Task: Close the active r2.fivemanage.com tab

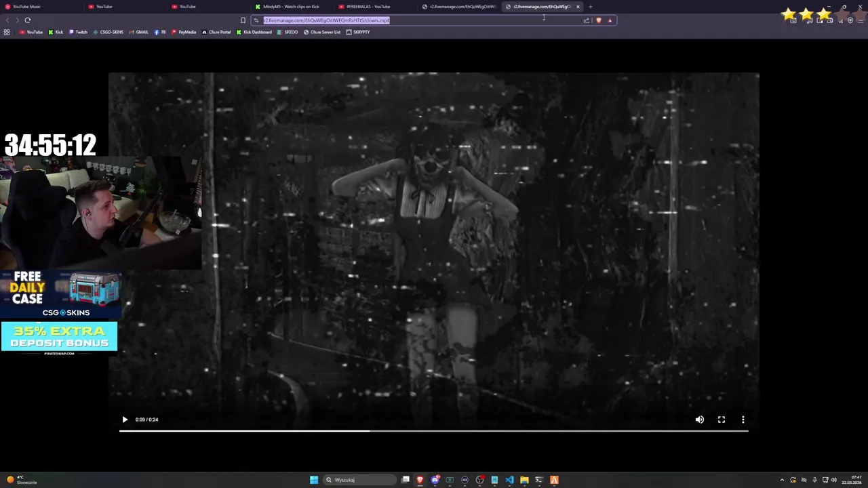Action: 578,7
